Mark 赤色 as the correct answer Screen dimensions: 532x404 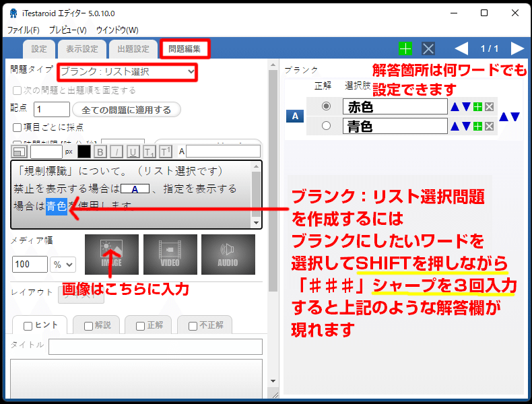[x=326, y=106]
